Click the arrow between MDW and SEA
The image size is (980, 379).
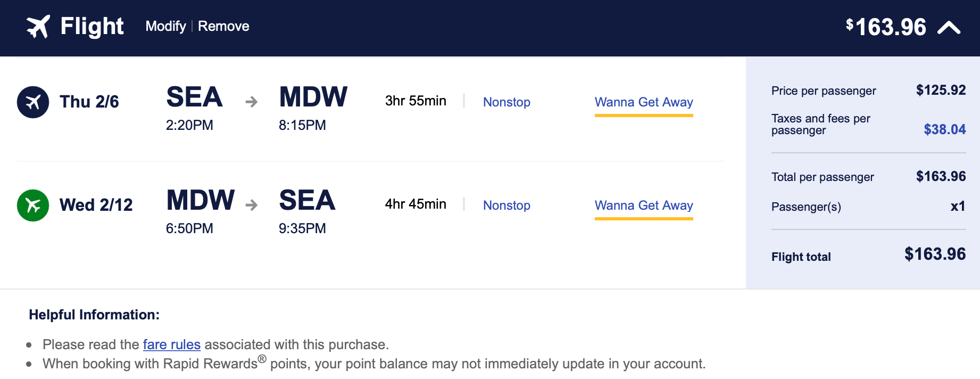[x=251, y=205]
